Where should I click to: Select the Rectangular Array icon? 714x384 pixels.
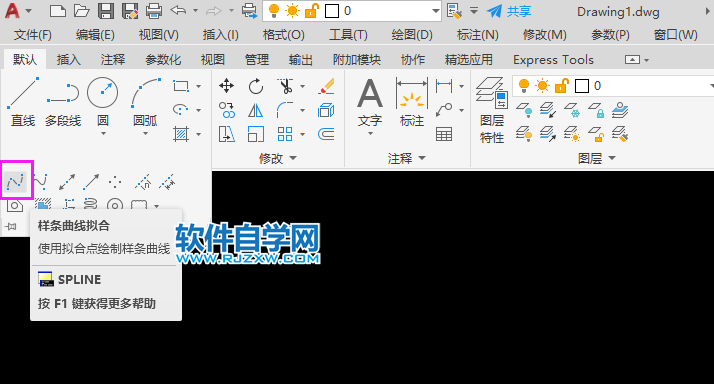[285, 134]
